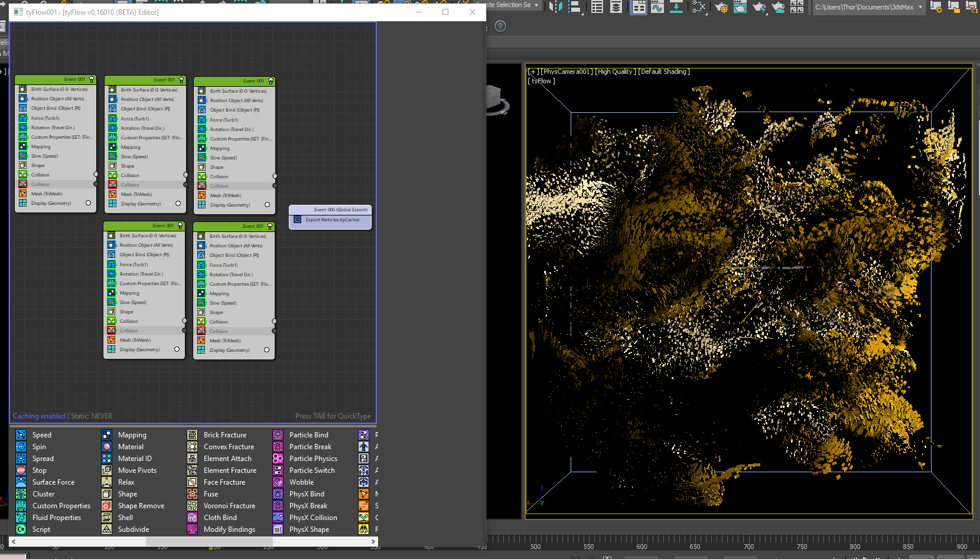Click the Material operator icon in depot
Screen dimensions: 980x559
(x=107, y=447)
